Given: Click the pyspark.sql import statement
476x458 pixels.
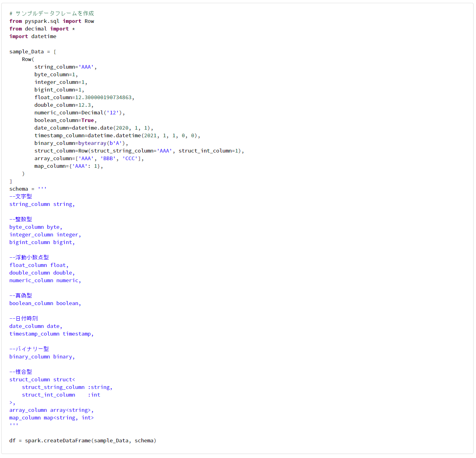Looking at the screenshot, I should coord(51,21).
